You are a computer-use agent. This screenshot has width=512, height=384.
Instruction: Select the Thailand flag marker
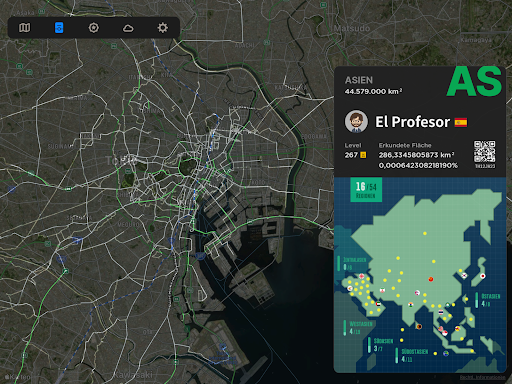click(441, 312)
